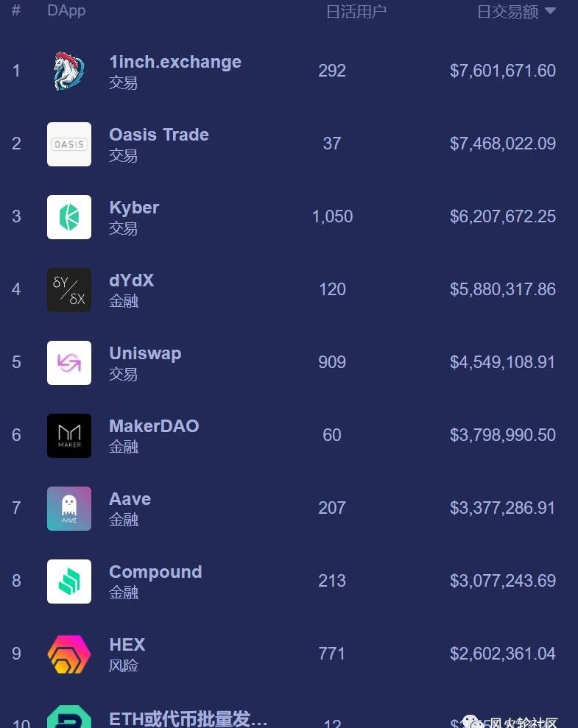Select the MakerDAO black logo
Viewport: 578px width, 728px height.
click(69, 436)
